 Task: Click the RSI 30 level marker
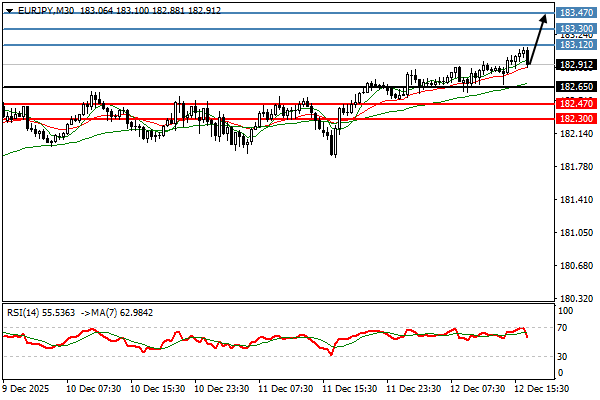pyautogui.click(x=565, y=356)
